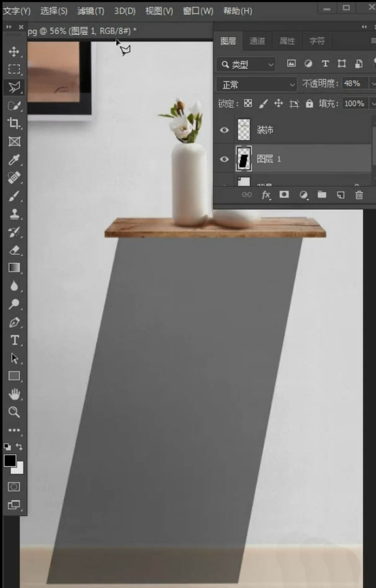Toggle Quick Mask mode
This screenshot has height=588, width=376.
coord(14,487)
